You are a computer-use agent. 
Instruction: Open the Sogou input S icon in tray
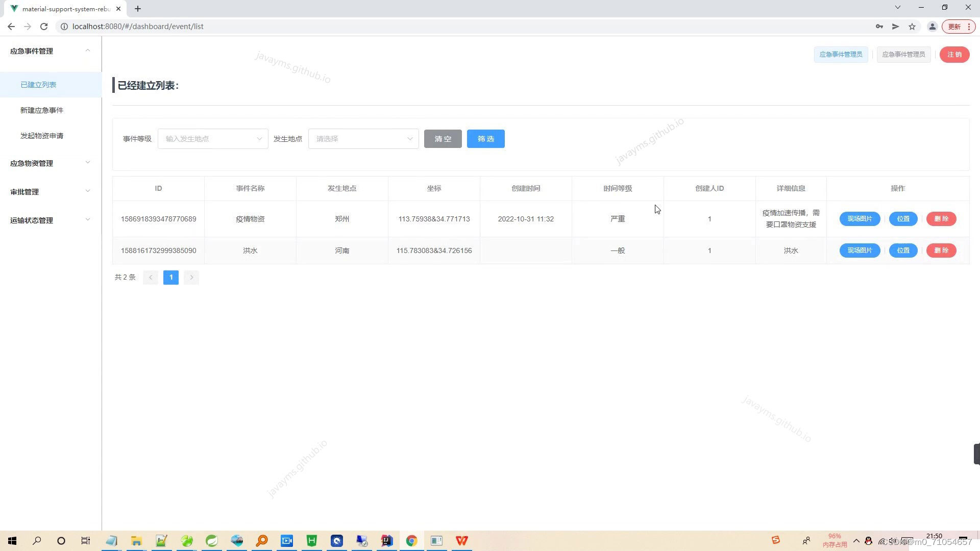[x=776, y=540]
